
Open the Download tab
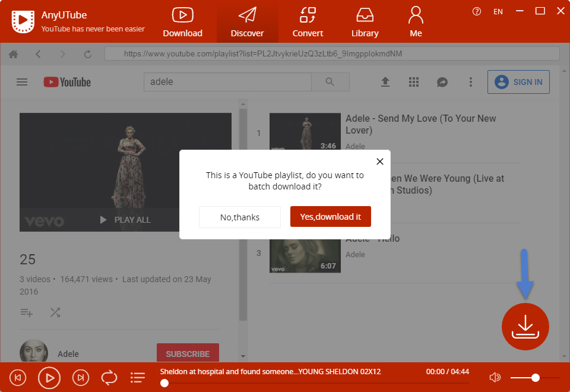[182, 22]
